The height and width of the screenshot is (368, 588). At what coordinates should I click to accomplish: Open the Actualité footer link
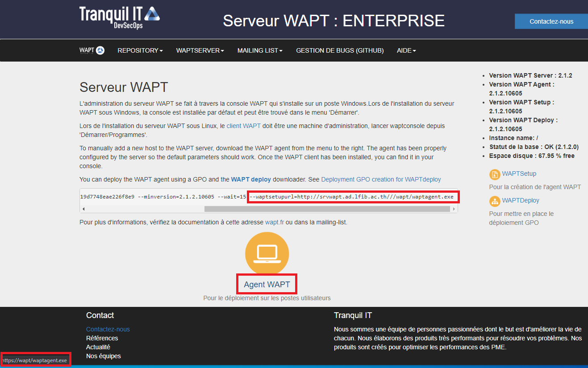[x=98, y=347]
